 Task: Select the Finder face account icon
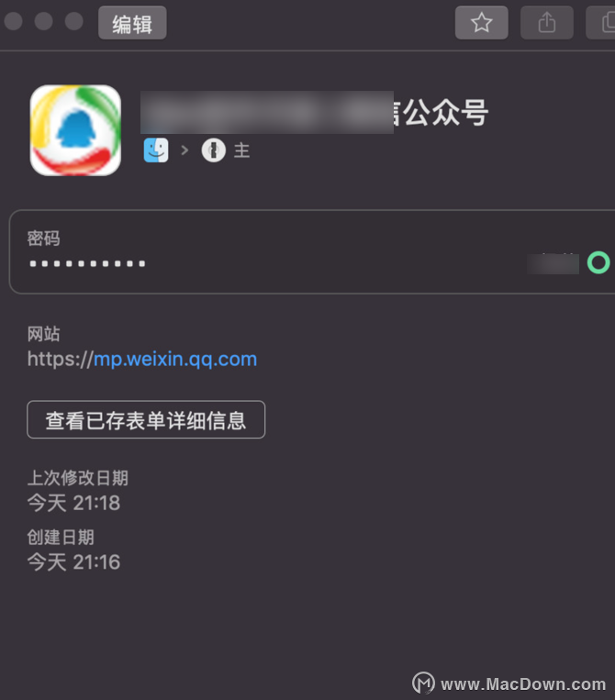156,150
